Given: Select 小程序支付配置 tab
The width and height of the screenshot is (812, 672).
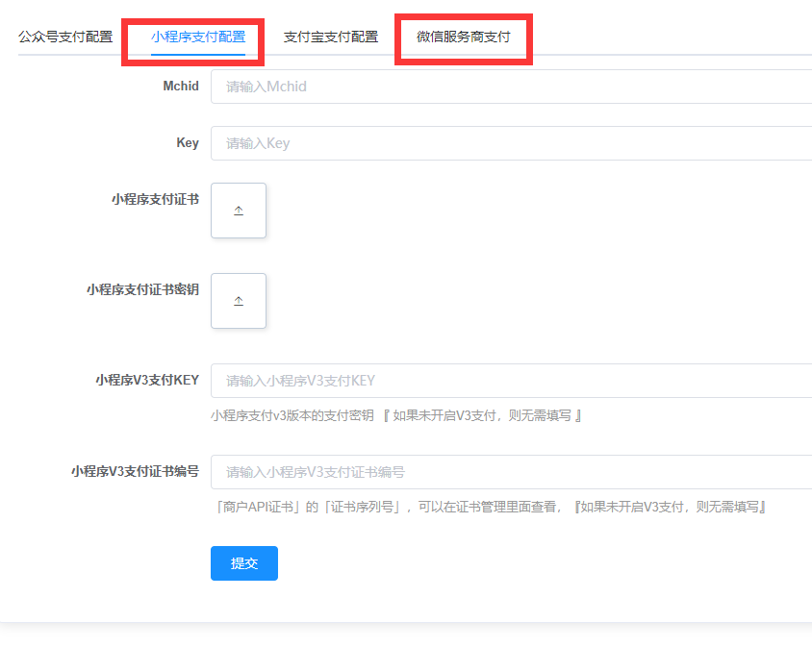Looking at the screenshot, I should click(x=198, y=37).
